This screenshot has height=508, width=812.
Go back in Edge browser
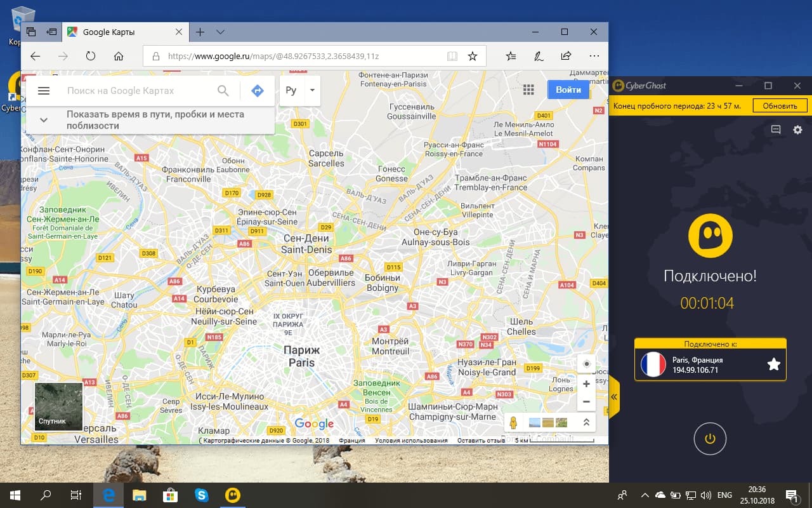[36, 56]
